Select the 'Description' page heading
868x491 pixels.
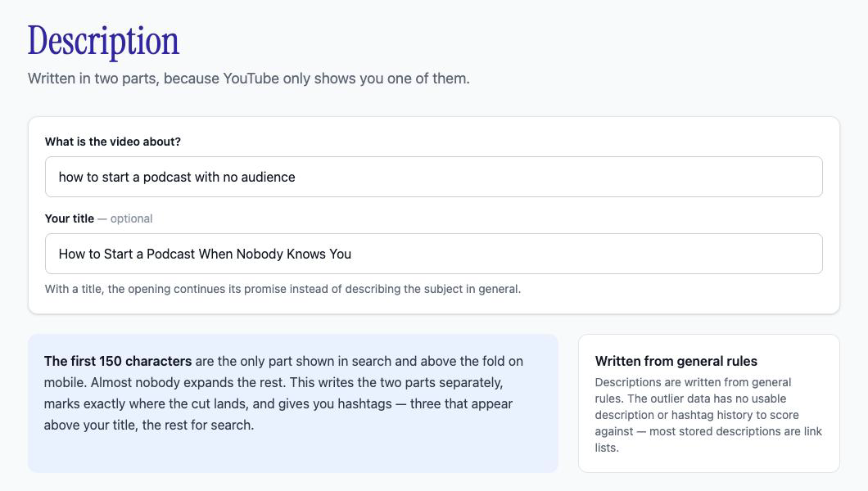point(103,42)
